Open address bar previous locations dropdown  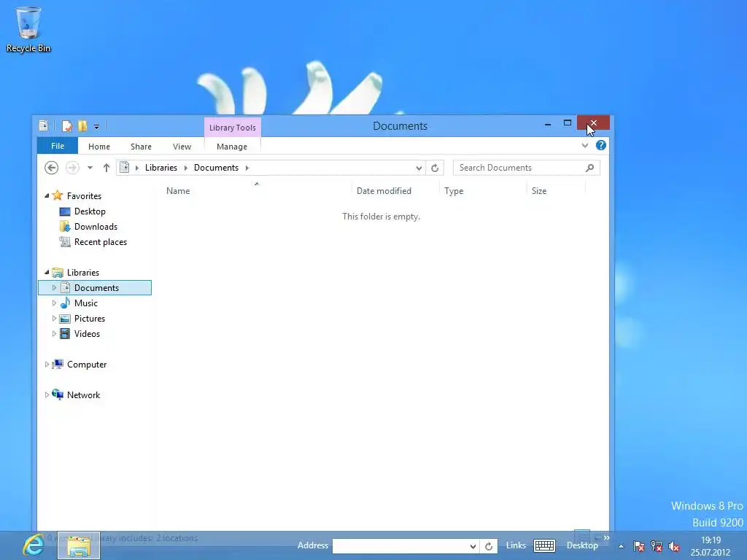419,168
